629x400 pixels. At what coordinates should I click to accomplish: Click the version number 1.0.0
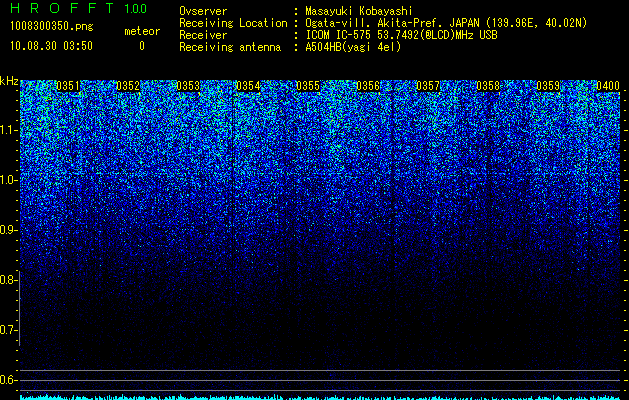tap(136, 8)
